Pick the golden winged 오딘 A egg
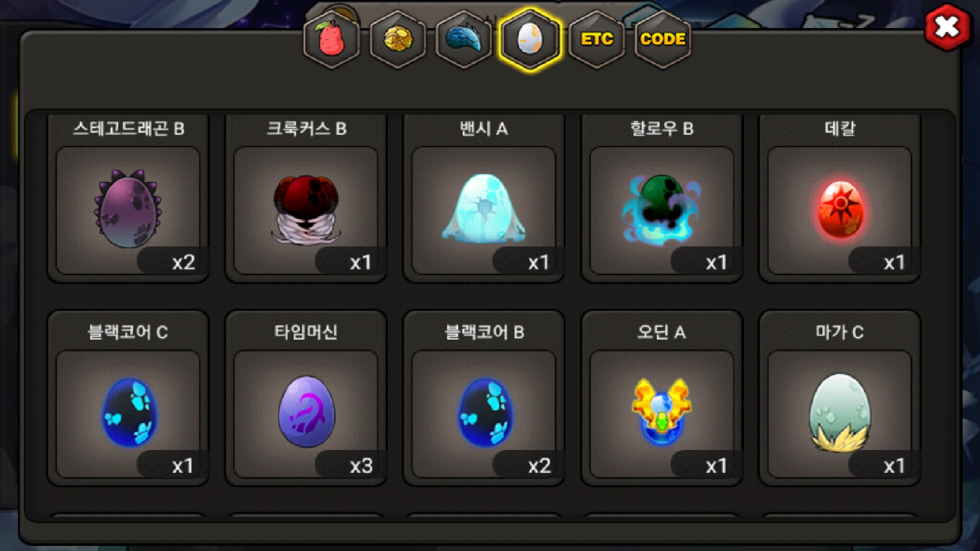 tap(661, 414)
